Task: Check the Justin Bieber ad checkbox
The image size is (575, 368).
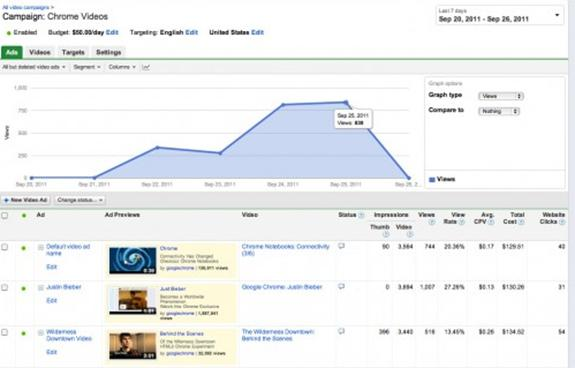Action: point(5,287)
